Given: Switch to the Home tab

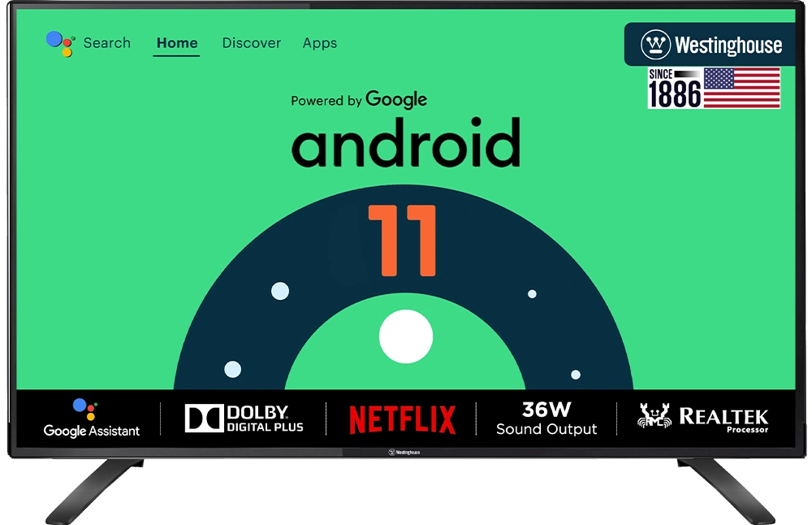Looking at the screenshot, I should coord(177,43).
